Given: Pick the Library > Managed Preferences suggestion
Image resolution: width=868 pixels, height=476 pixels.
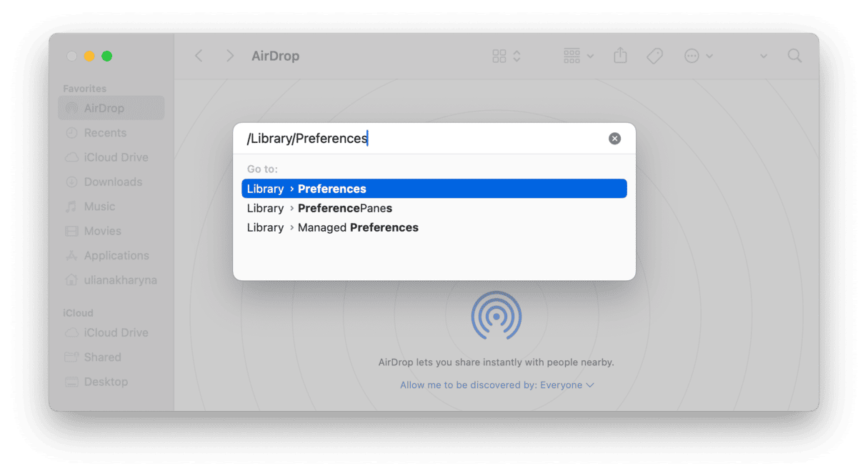Looking at the screenshot, I should click(434, 227).
